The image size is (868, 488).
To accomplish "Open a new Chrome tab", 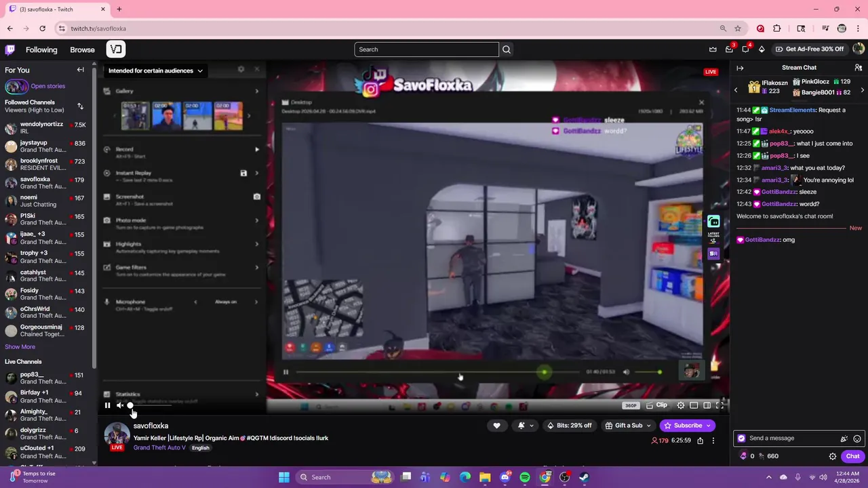I will [x=119, y=9].
